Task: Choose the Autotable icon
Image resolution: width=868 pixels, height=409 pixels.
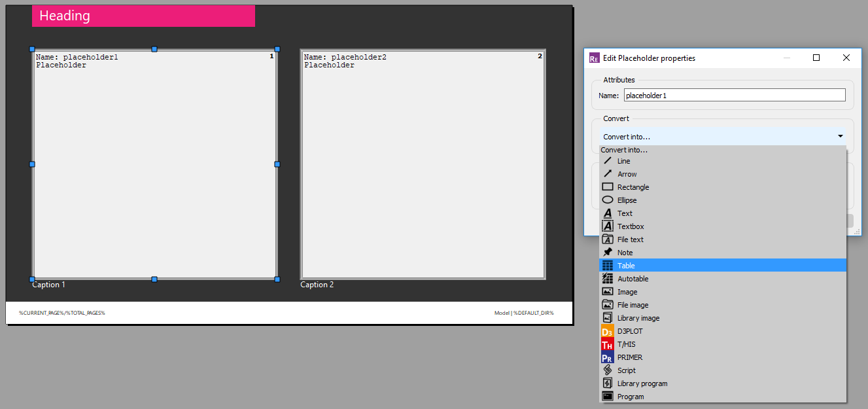Action: pos(608,279)
